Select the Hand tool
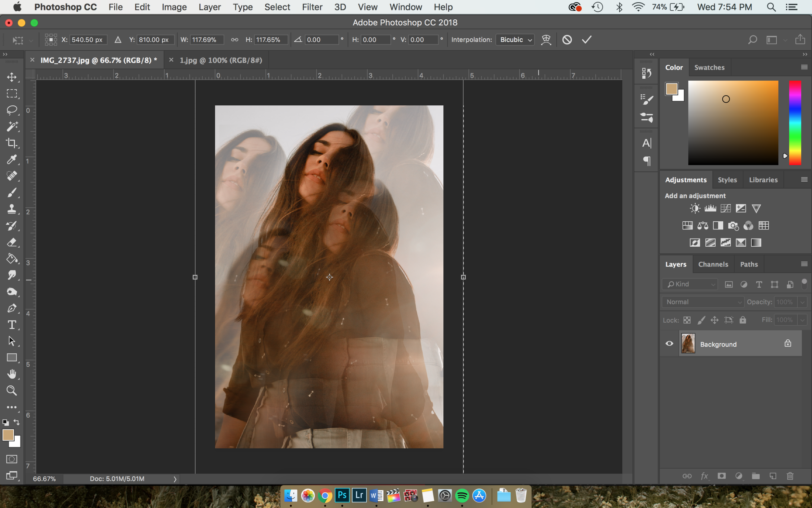The image size is (812, 508). [x=12, y=374]
